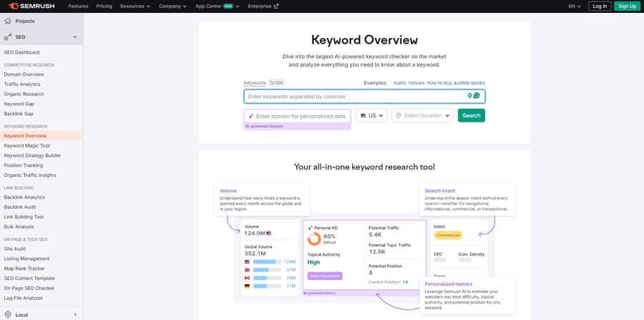Open SEO Dashboard in sidebar

21,52
